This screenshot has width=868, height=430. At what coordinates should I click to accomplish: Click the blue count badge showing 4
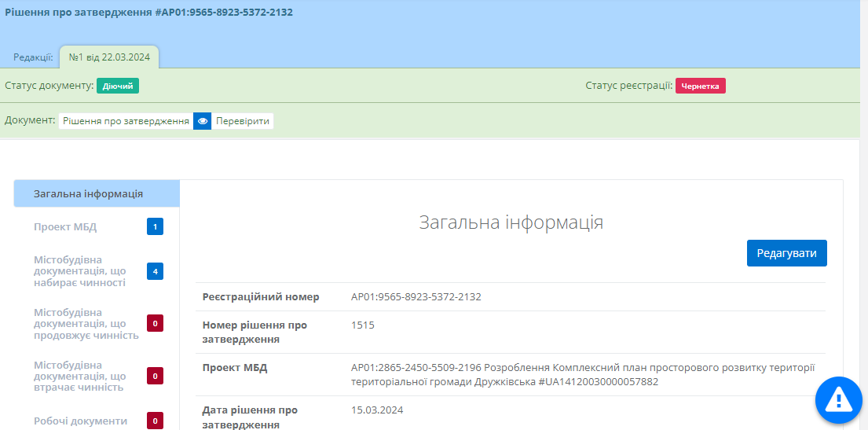click(155, 271)
